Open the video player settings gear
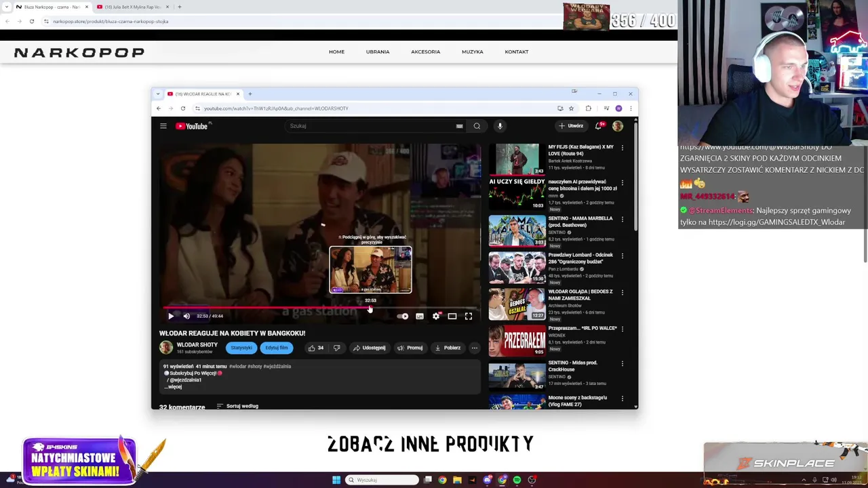This screenshot has height=488, width=868. coord(436,316)
